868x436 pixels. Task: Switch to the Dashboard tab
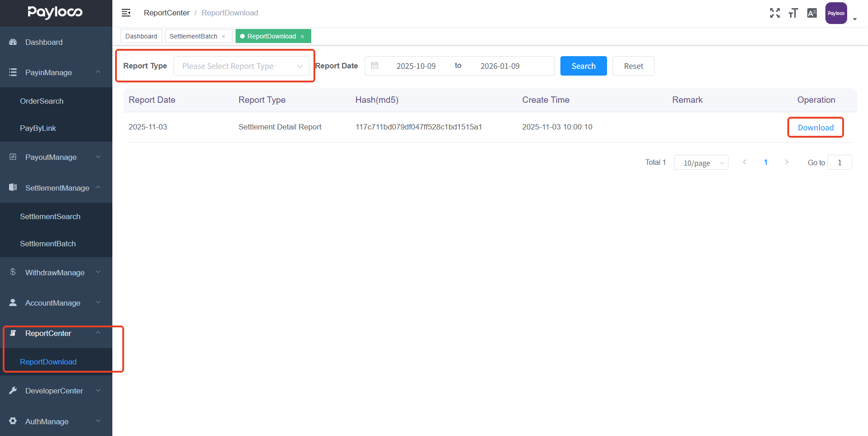click(x=141, y=36)
